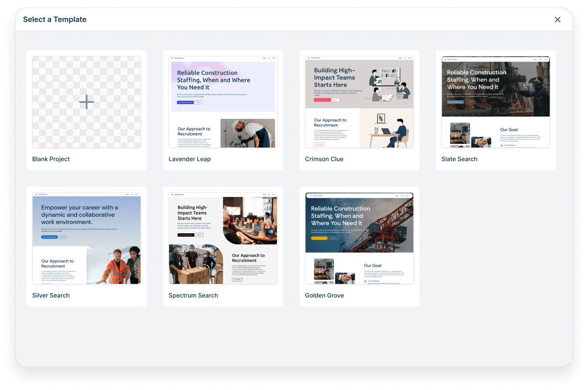Screen dimensions: 588x390
Task: Click the "Silver Search" caption text
Action: (51, 295)
